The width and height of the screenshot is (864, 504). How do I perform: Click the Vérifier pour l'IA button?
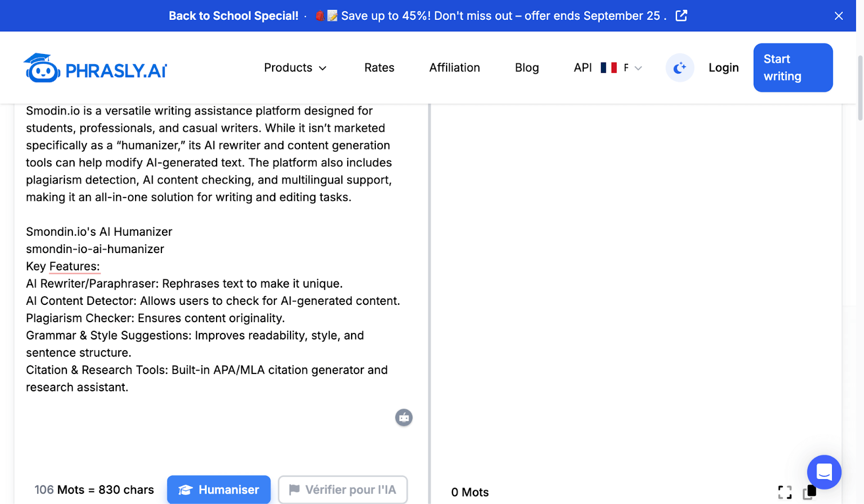(x=343, y=489)
